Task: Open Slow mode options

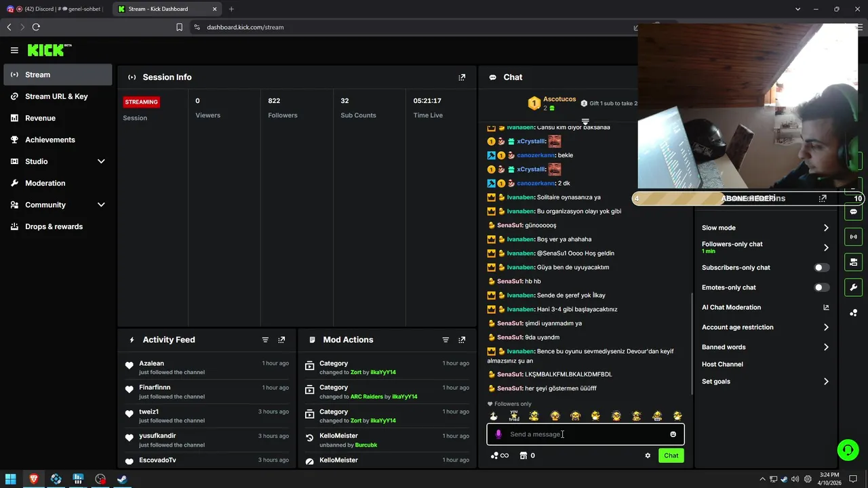Action: pos(766,228)
